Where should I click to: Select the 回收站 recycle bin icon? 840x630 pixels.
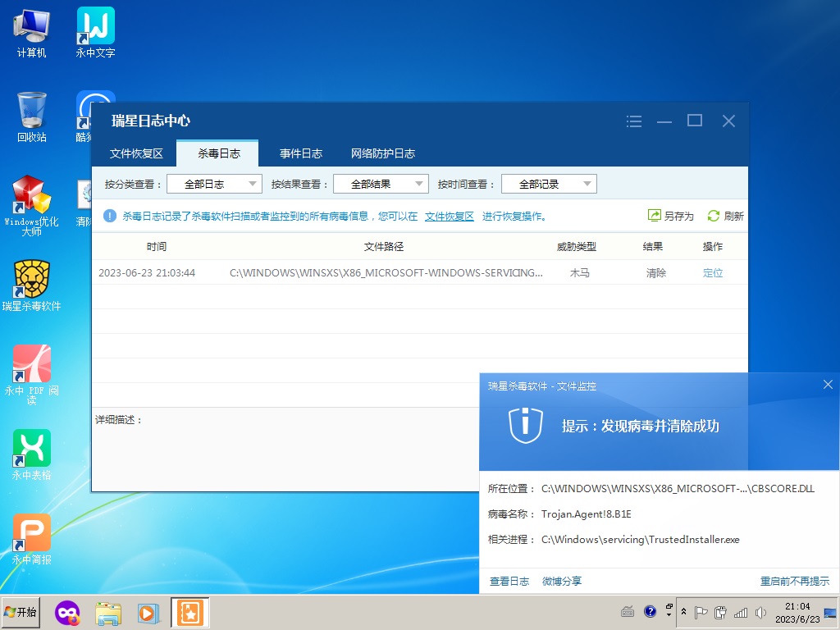pos(32,116)
